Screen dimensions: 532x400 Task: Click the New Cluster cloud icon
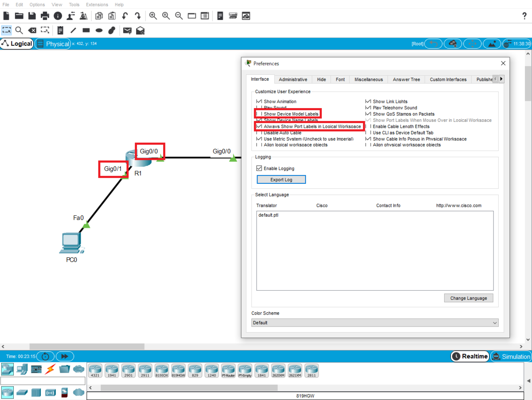(453, 44)
